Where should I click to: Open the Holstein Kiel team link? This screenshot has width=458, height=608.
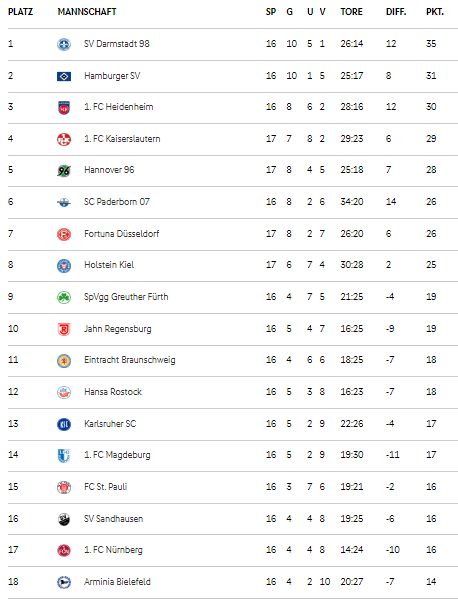[109, 265]
